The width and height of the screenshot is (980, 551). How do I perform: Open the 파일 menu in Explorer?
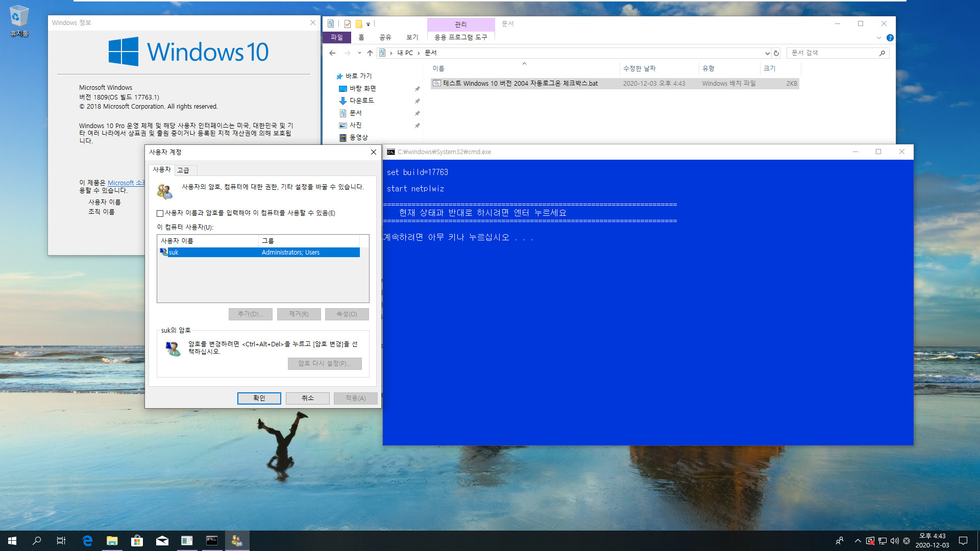tap(337, 37)
